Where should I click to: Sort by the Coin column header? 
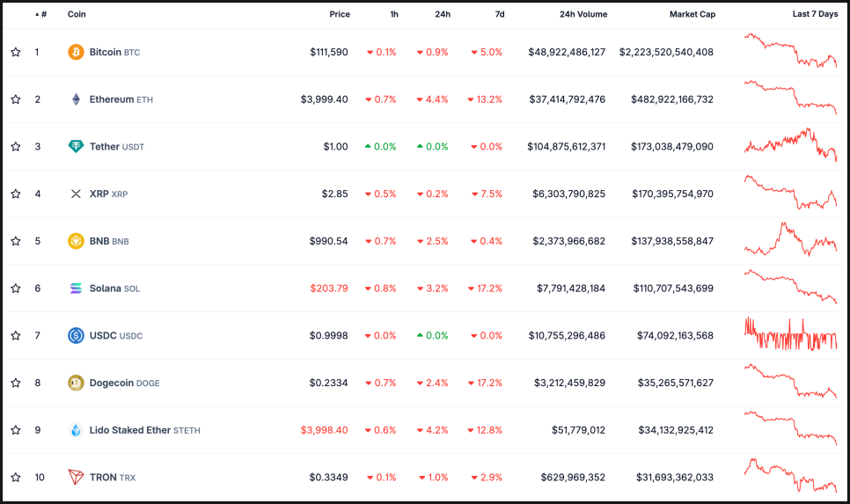click(77, 14)
